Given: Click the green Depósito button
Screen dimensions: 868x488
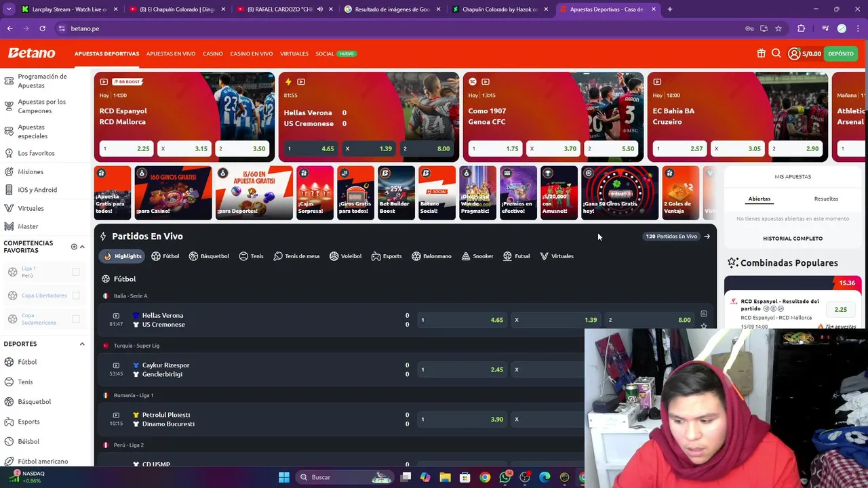Looking at the screenshot, I should point(841,54).
